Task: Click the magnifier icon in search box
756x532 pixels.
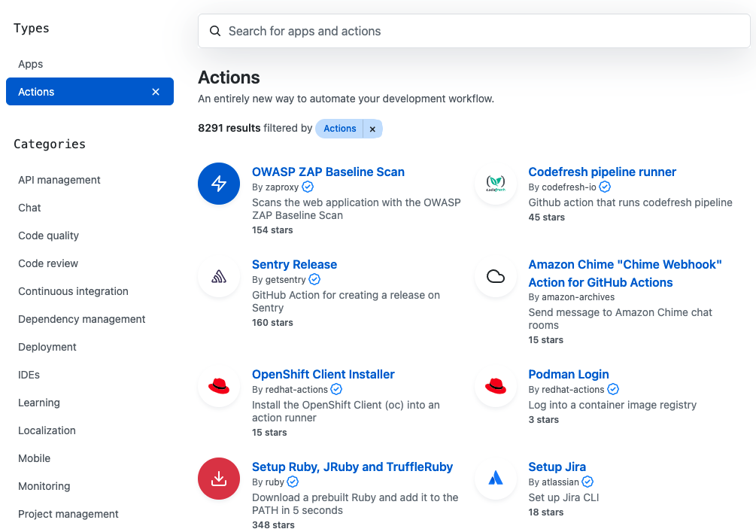Action: tap(215, 31)
